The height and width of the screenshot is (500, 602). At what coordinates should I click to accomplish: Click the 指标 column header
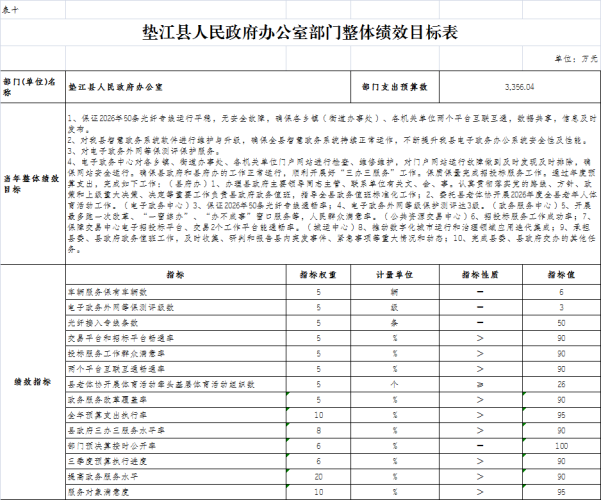tap(174, 272)
